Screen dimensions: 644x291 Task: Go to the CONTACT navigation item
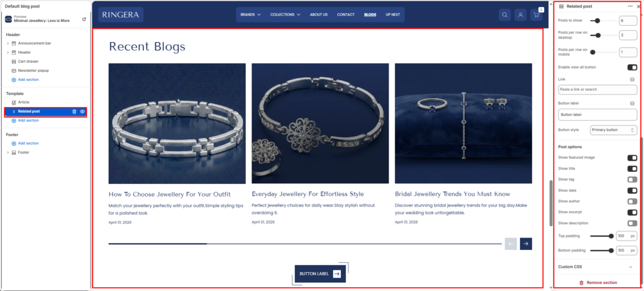point(346,15)
